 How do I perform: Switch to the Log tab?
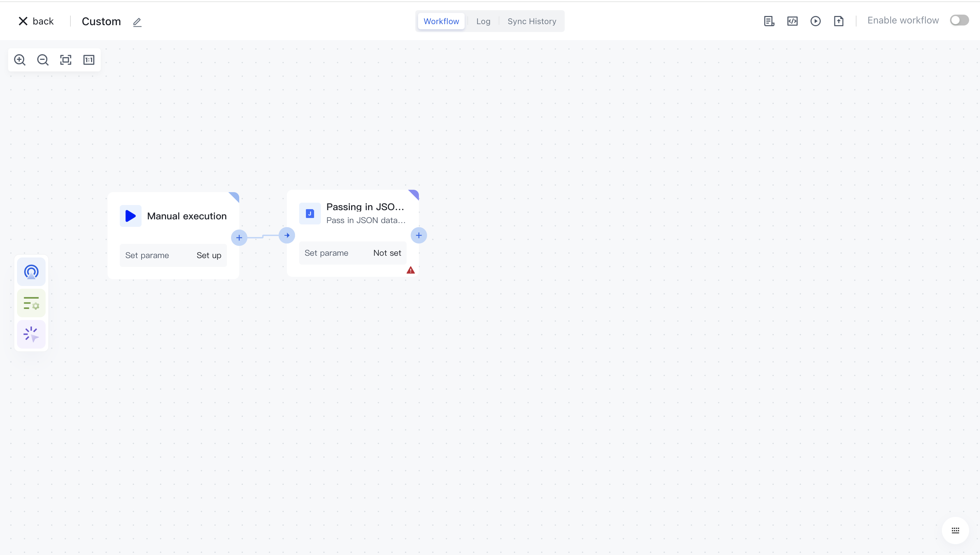483,21
